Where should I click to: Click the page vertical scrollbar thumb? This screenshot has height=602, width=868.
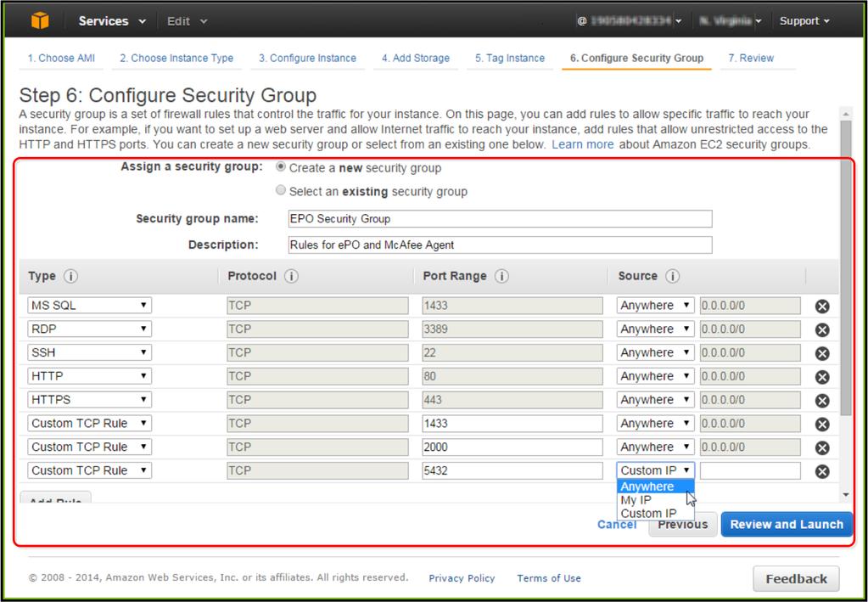click(845, 268)
